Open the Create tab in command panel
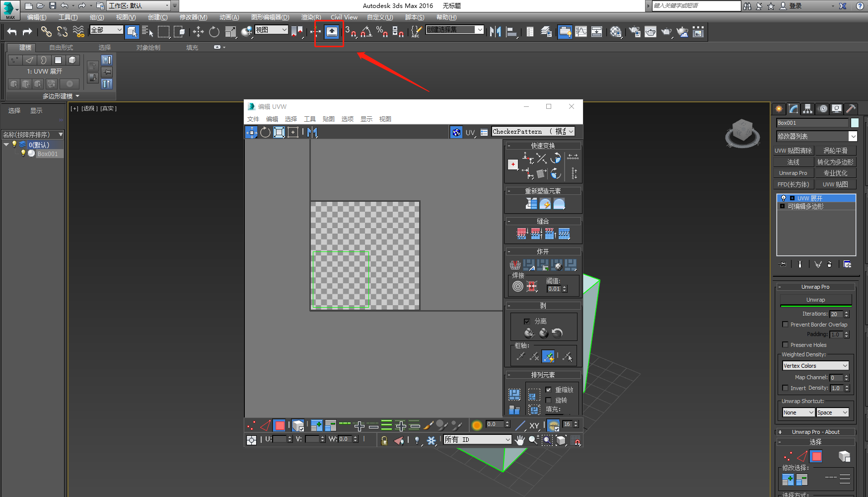The image size is (868, 497). 779,108
